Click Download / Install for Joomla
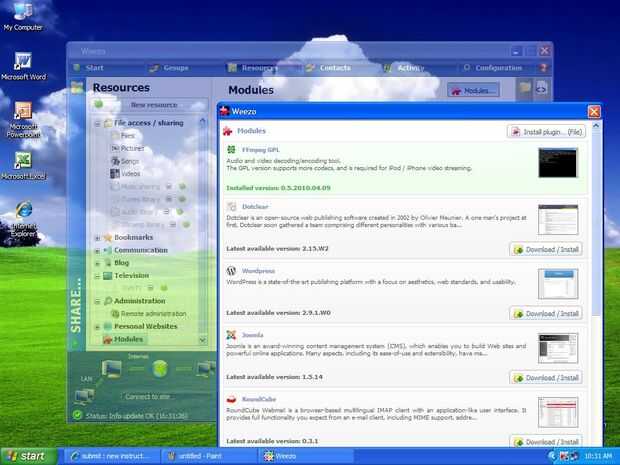Viewport: 620px width, 465px height. point(546,378)
